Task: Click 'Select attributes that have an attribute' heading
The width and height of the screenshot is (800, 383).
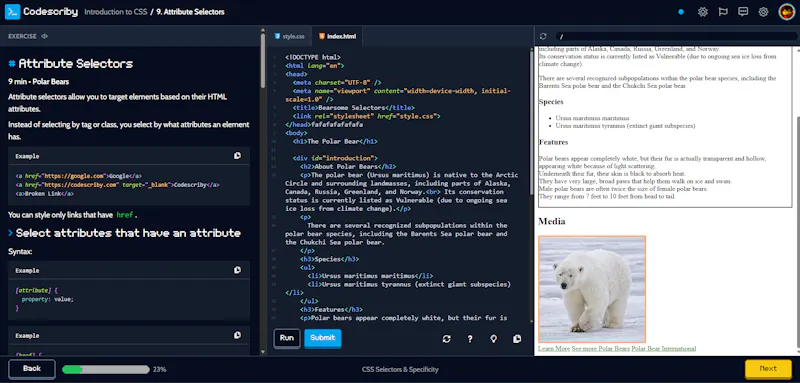Action: (x=128, y=233)
